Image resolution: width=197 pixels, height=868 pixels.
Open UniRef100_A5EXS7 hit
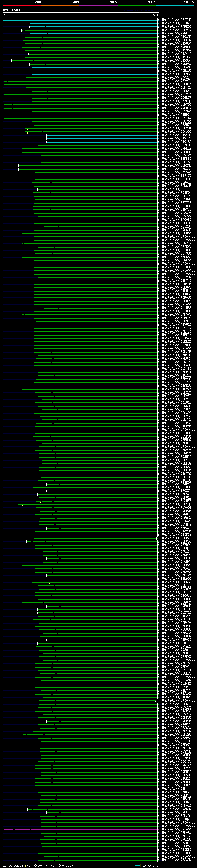click(177, 836)
